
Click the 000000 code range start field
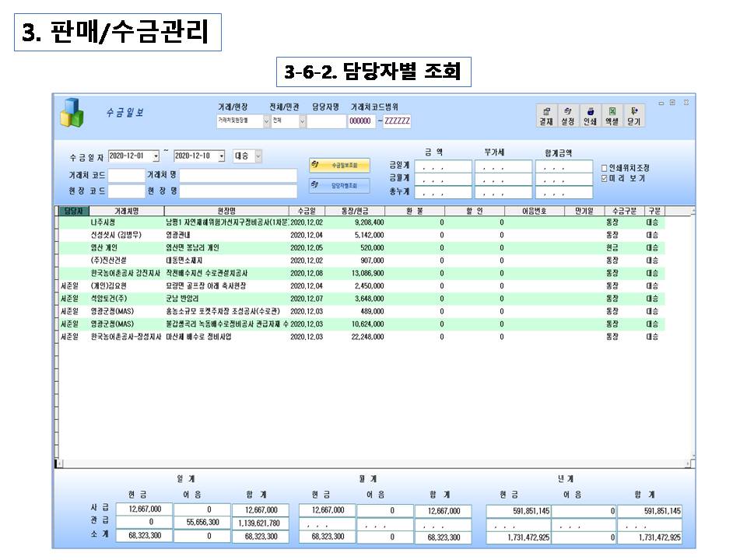362,121
